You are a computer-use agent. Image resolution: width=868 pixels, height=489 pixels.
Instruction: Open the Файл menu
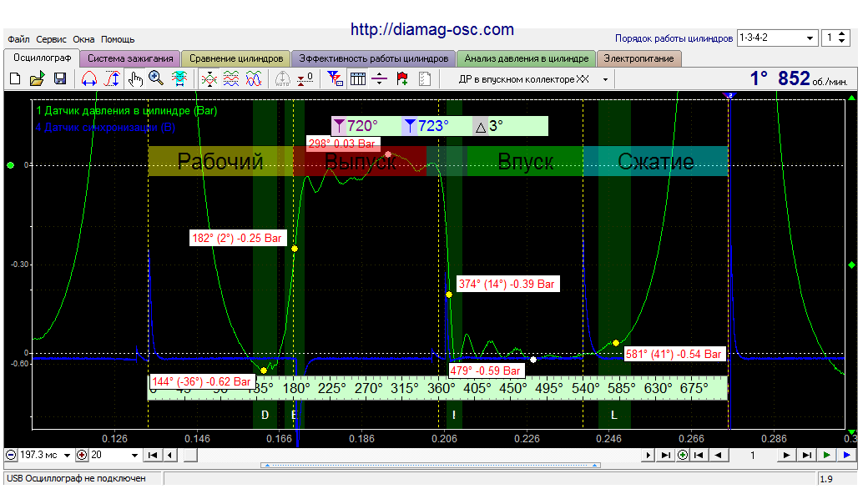pyautogui.click(x=19, y=39)
